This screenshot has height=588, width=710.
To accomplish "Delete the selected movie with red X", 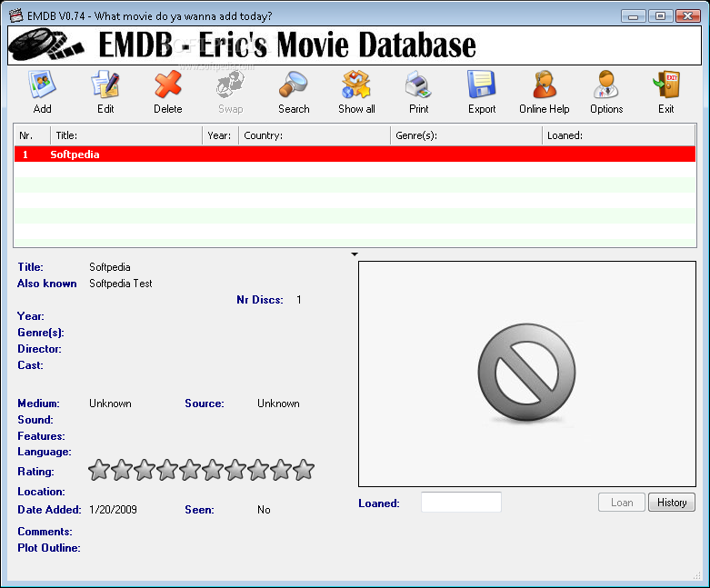I will coord(168,85).
